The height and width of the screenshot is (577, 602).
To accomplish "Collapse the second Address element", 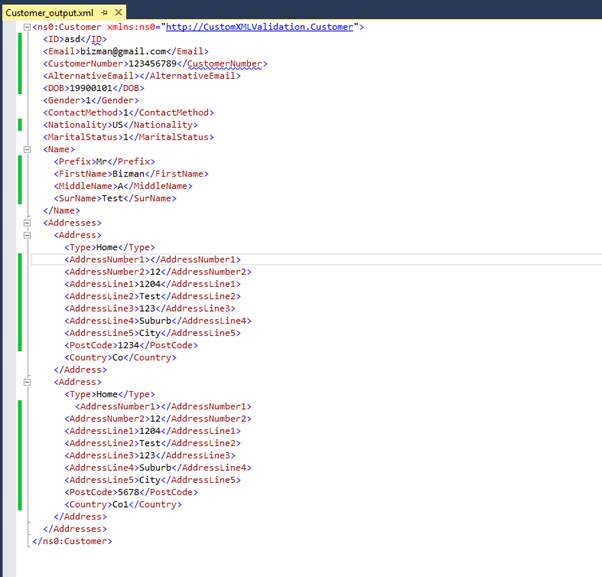I will [x=27, y=382].
